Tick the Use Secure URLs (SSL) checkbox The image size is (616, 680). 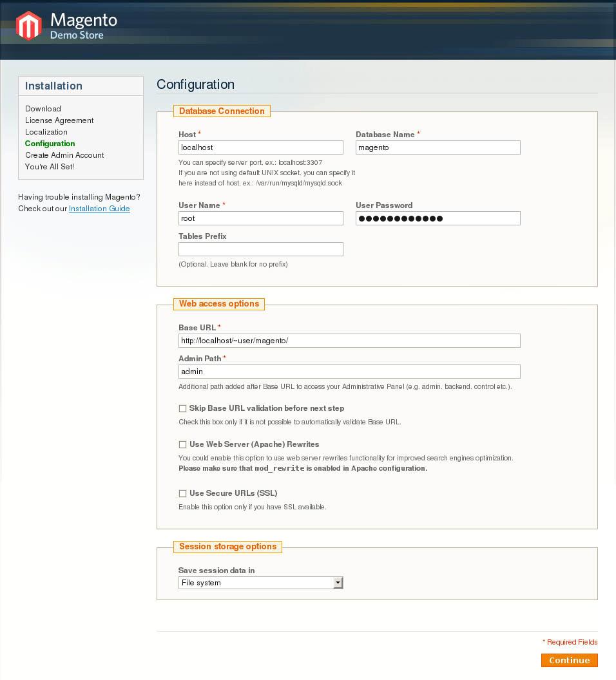click(x=182, y=493)
